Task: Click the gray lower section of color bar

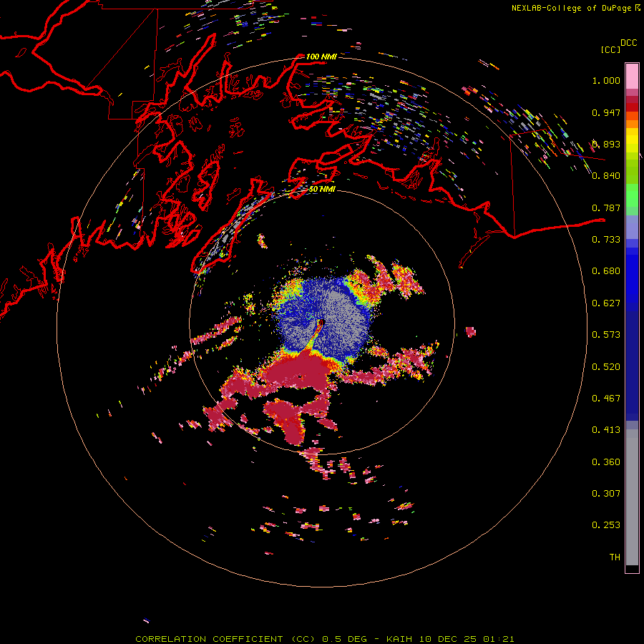Action: click(632, 497)
